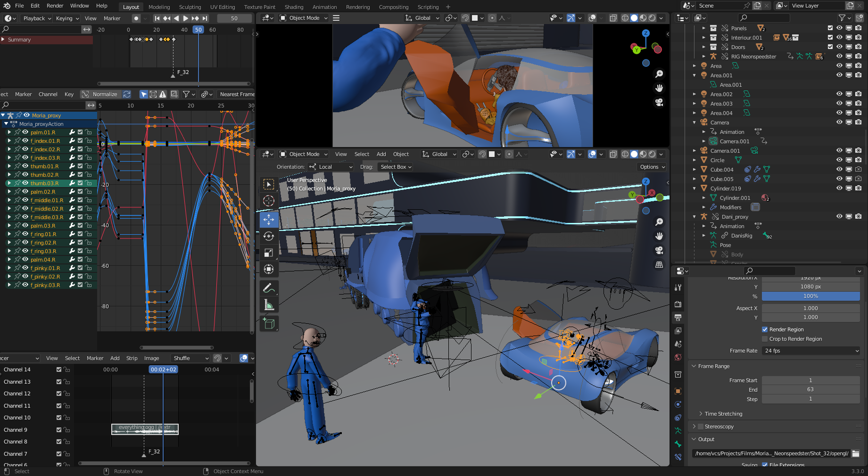Viewport: 868px width, 476px height.
Task: Select the Cursor tool in viewport toolbar
Action: pos(269,201)
